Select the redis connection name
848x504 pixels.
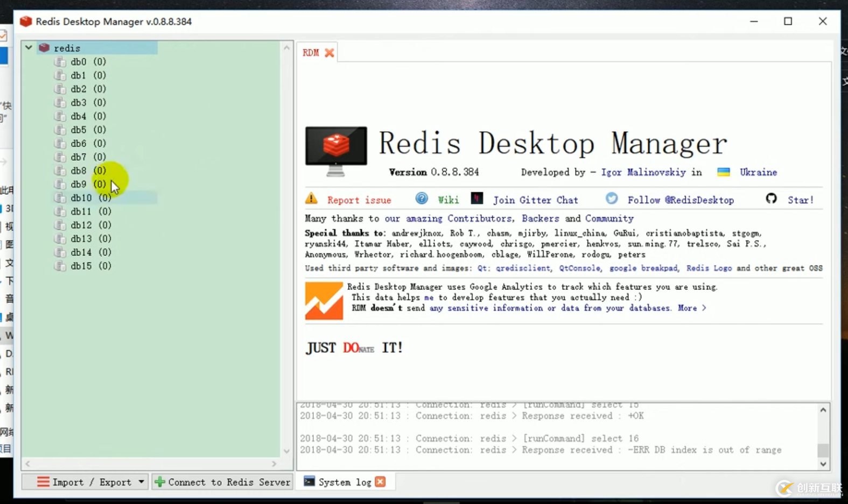click(x=67, y=48)
